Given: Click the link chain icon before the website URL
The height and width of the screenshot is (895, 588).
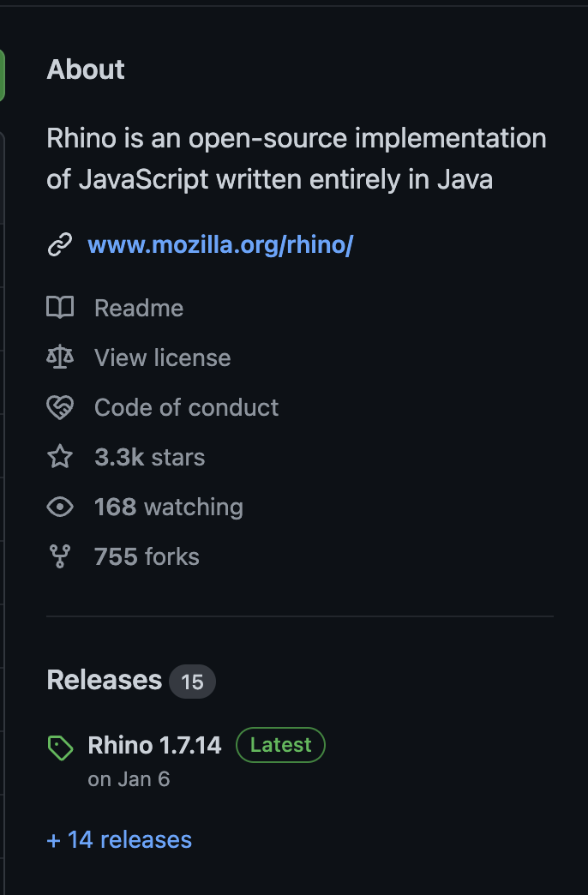Looking at the screenshot, I should [x=58, y=244].
